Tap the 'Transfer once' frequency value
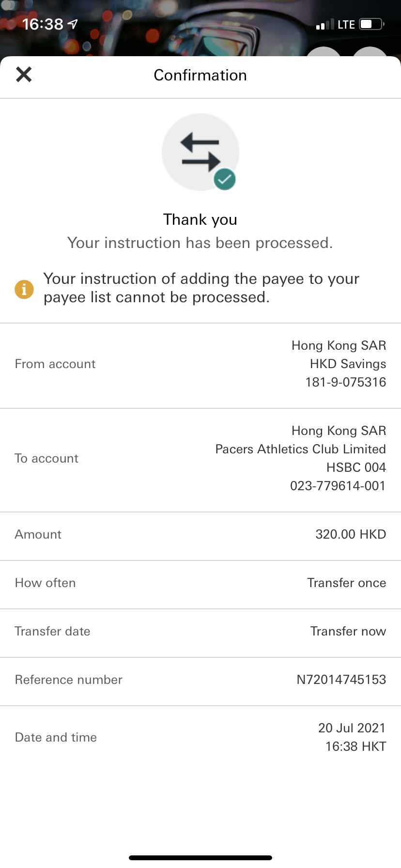The height and width of the screenshot is (868, 401). (346, 583)
